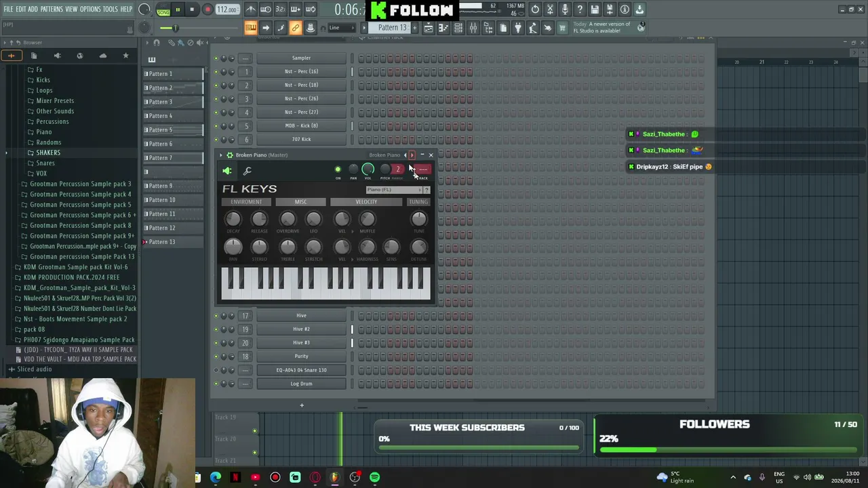The width and height of the screenshot is (868, 488).
Task: Open the Line snap dropdown
Action: tap(342, 28)
